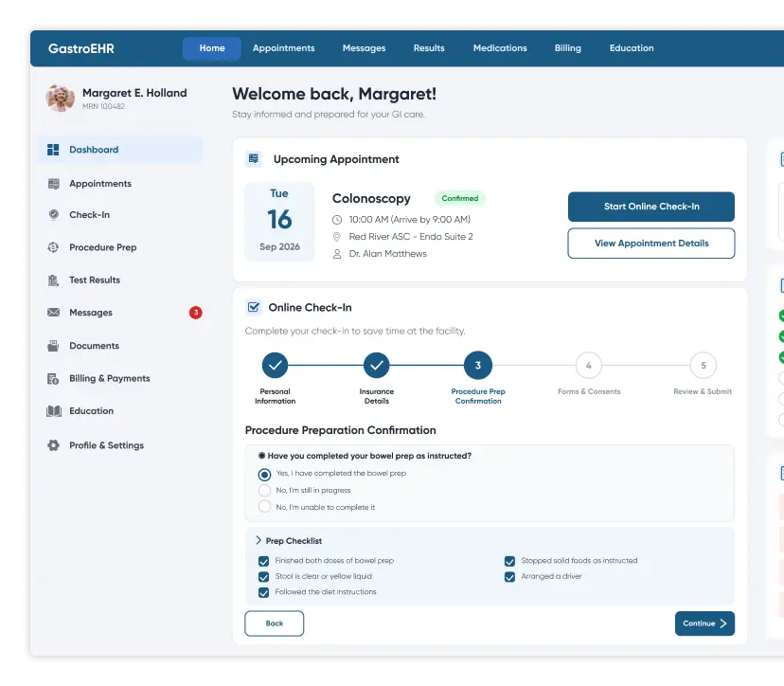
Task: Click the Upcoming Appointment calendar icon
Action: (x=254, y=159)
